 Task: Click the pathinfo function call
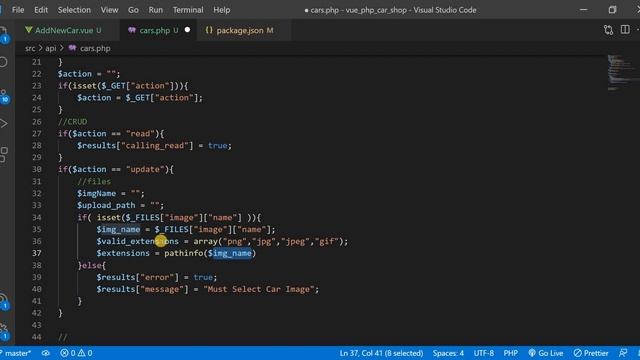click(x=183, y=253)
